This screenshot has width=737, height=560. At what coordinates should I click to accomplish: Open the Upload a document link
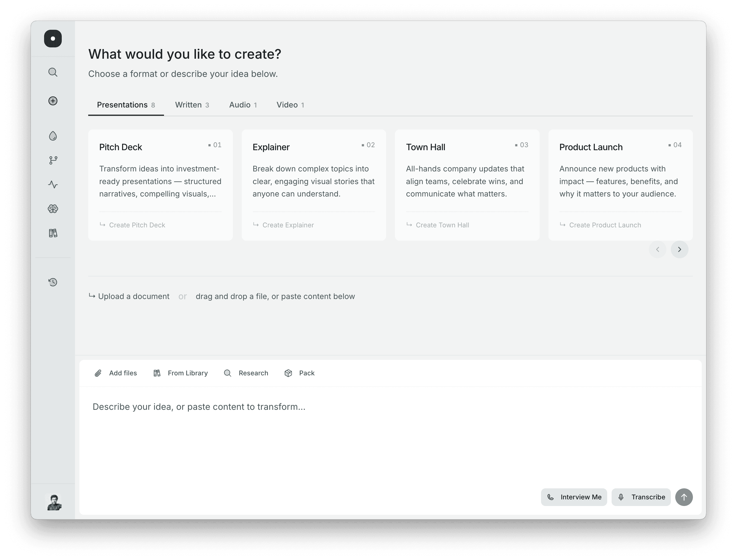pyautogui.click(x=133, y=296)
